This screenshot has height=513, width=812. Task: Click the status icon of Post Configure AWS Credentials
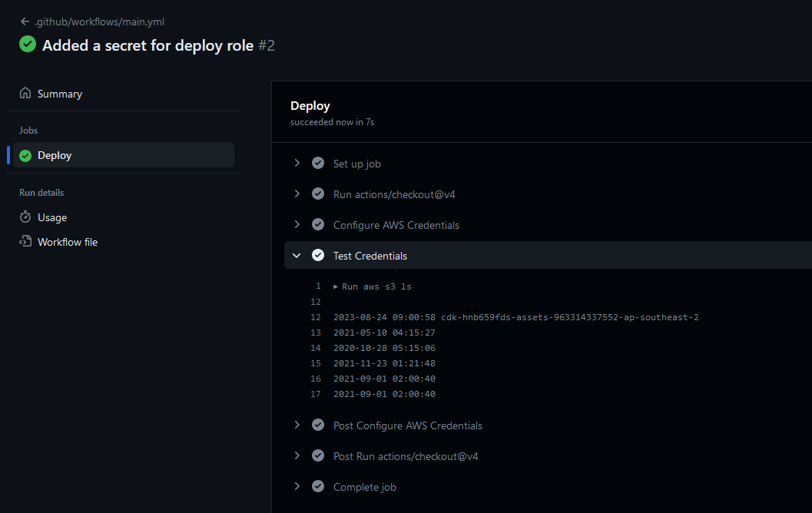[x=318, y=425]
